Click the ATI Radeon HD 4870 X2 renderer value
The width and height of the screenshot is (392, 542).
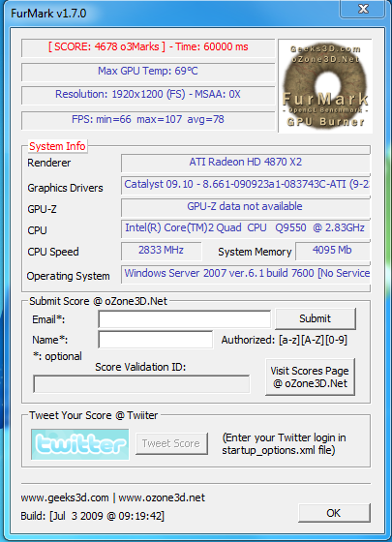click(246, 163)
